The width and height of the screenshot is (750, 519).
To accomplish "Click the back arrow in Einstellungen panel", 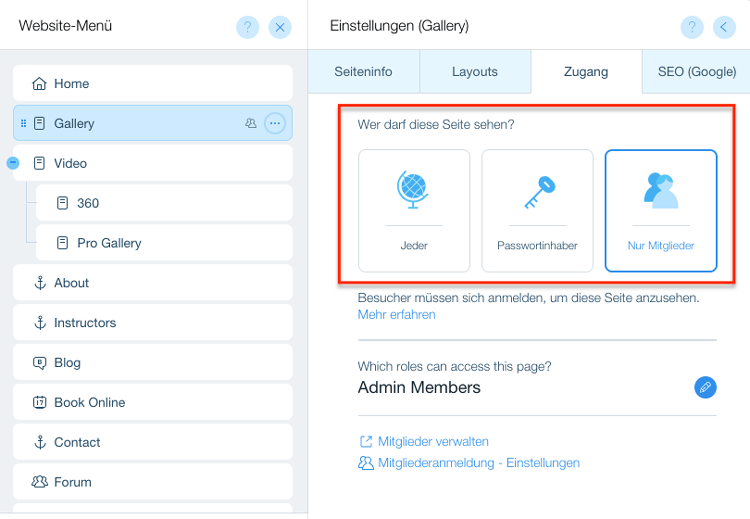I will pyautogui.click(x=724, y=27).
